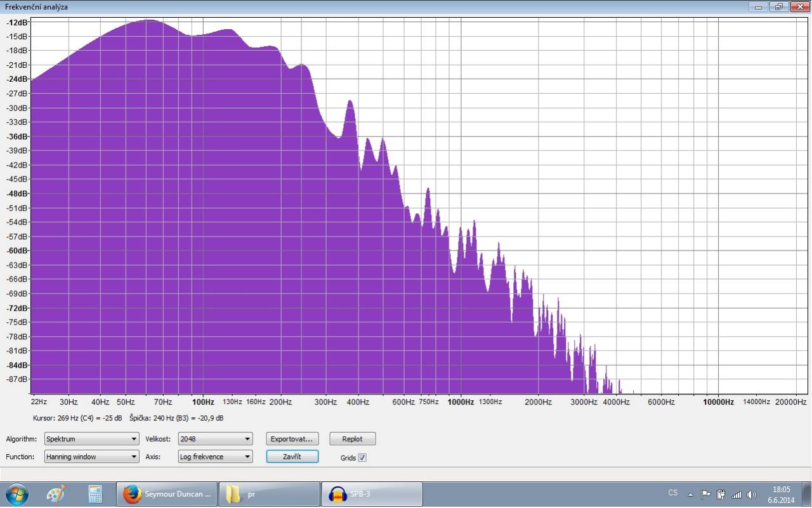
Task: Click the -36dB scale label
Action: click(17, 136)
